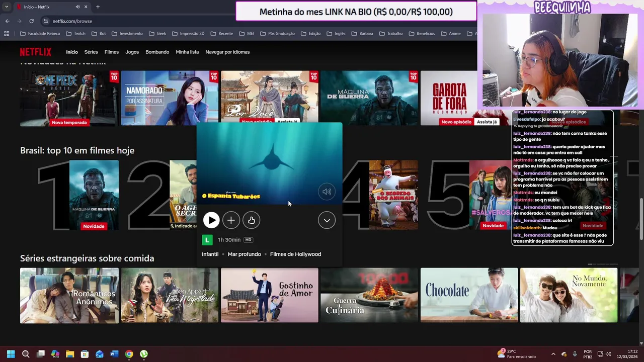This screenshot has height=362, width=644.
Task: Open the Netflix logo home link
Action: pyautogui.click(x=36, y=52)
